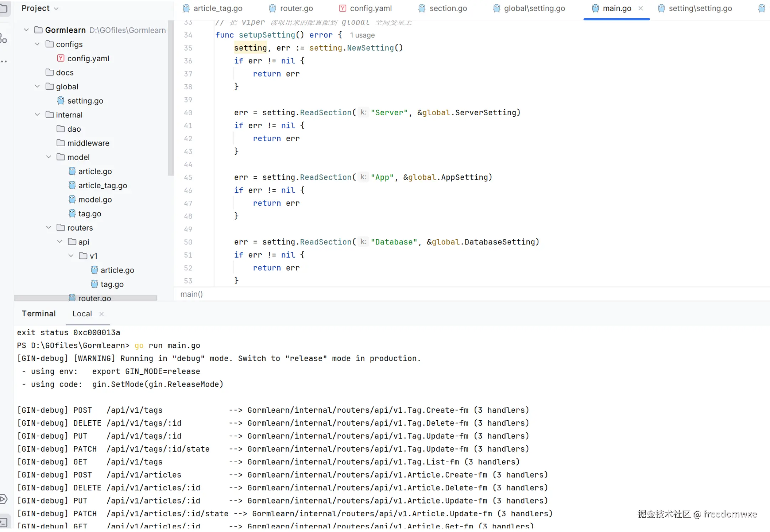
Task: Click the Services run icon in left sidebar
Action: [4, 499]
